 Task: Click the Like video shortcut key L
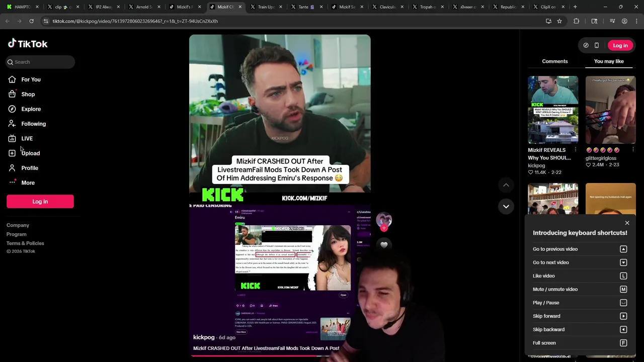[623, 276]
